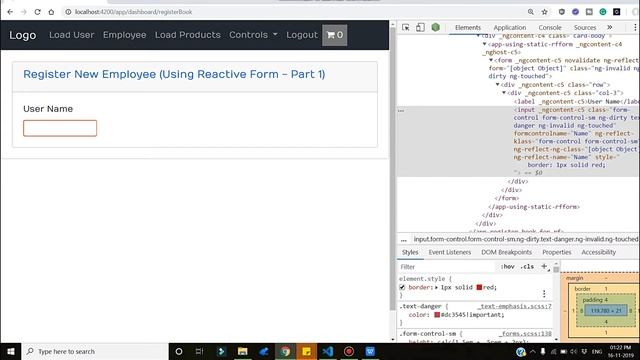Open the Load User nav link
The height and width of the screenshot is (360, 640).
tap(71, 35)
